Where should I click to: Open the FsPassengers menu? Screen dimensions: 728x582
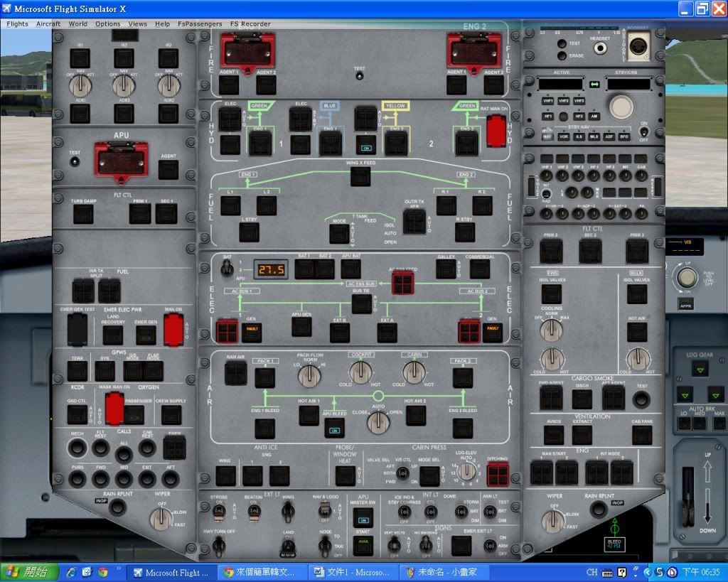coord(200,23)
